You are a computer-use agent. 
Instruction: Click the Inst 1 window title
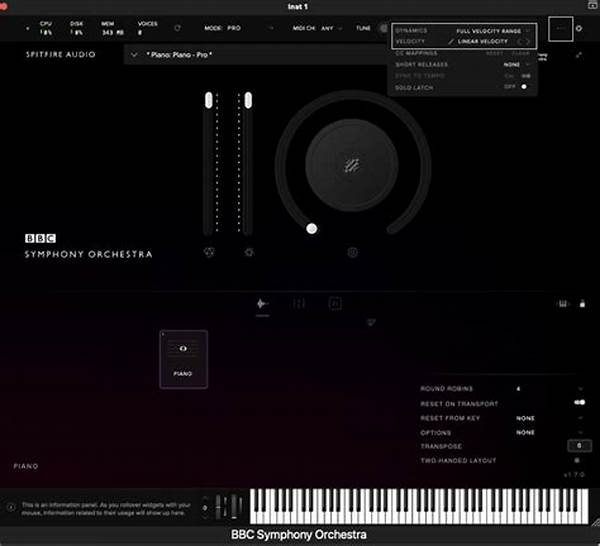(298, 7)
